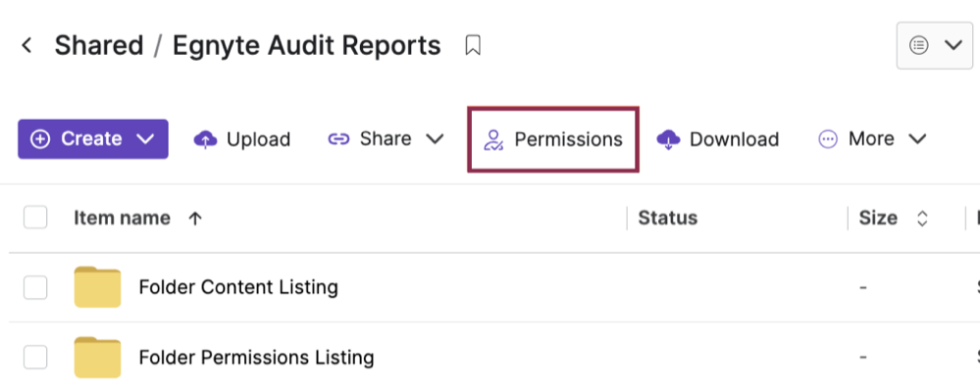Open the Folder Permissions Listing folder
The image size is (980, 392).
pyautogui.click(x=256, y=358)
